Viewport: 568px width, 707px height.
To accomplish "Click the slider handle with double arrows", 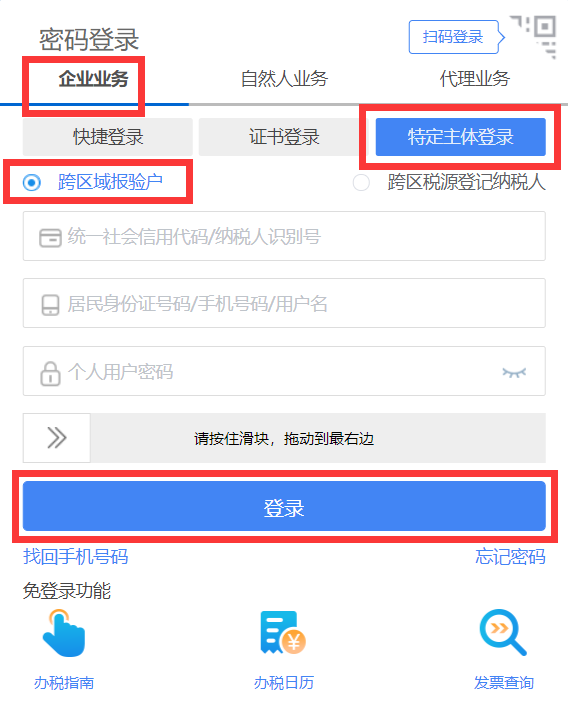I will click(x=57, y=438).
